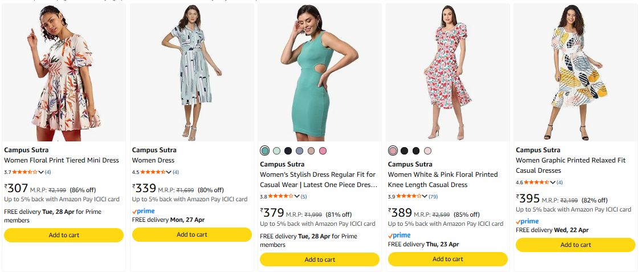Pick the mint green swatch next to teal

click(x=276, y=151)
